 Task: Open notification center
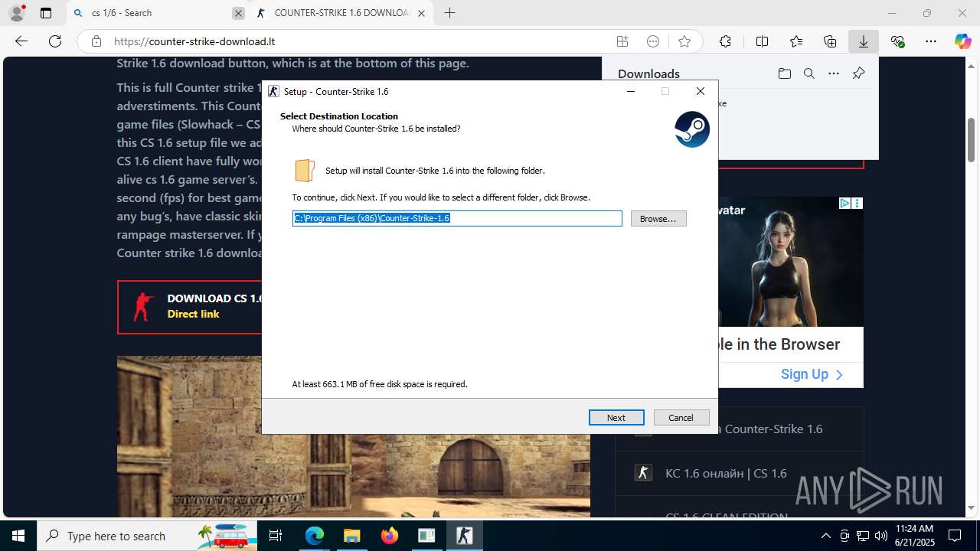click(955, 536)
